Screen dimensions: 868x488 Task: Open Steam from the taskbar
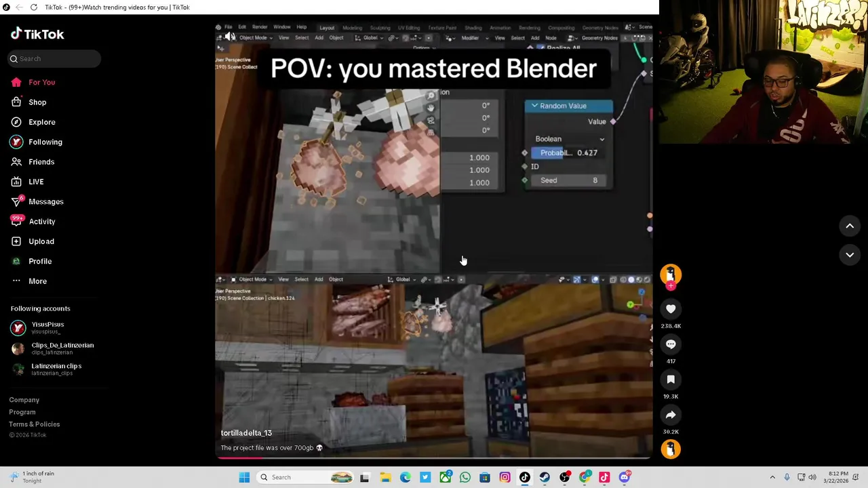[x=545, y=477]
